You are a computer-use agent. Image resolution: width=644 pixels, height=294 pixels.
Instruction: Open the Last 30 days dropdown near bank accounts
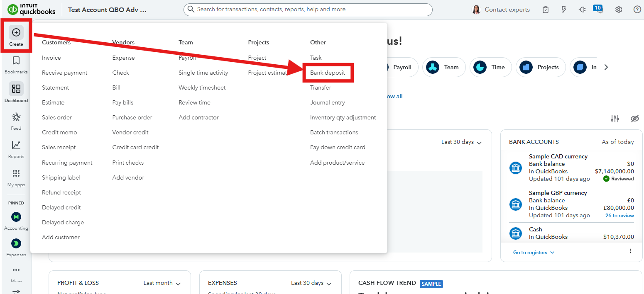(x=461, y=142)
